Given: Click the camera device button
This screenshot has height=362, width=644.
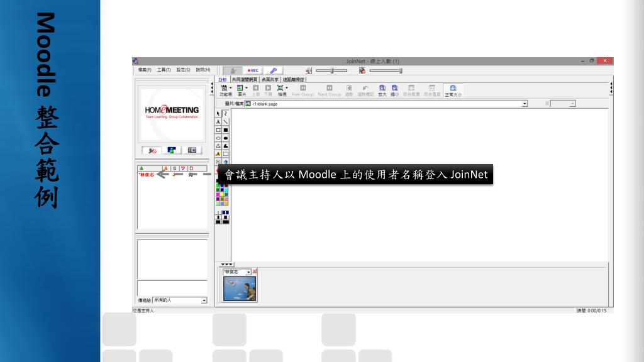Looking at the screenshot, I should pos(192,150).
